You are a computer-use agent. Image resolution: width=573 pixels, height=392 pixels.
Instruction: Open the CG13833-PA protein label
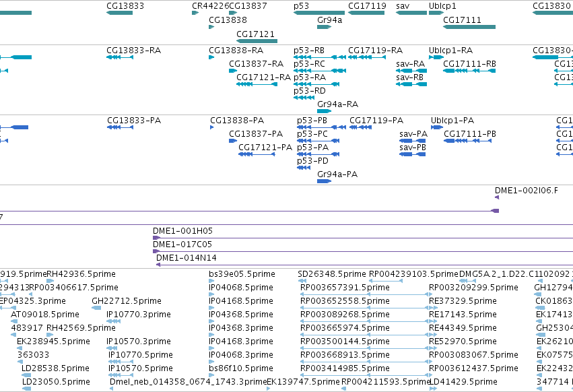pyautogui.click(x=134, y=121)
